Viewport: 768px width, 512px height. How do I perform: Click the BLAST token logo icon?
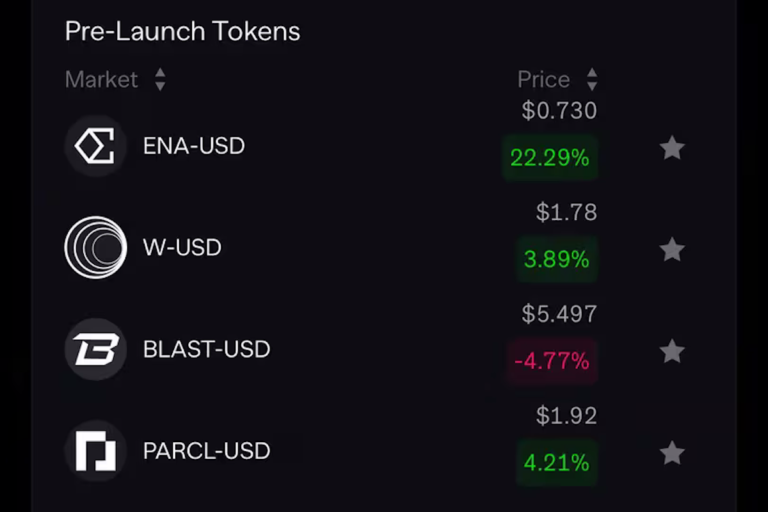click(x=96, y=349)
